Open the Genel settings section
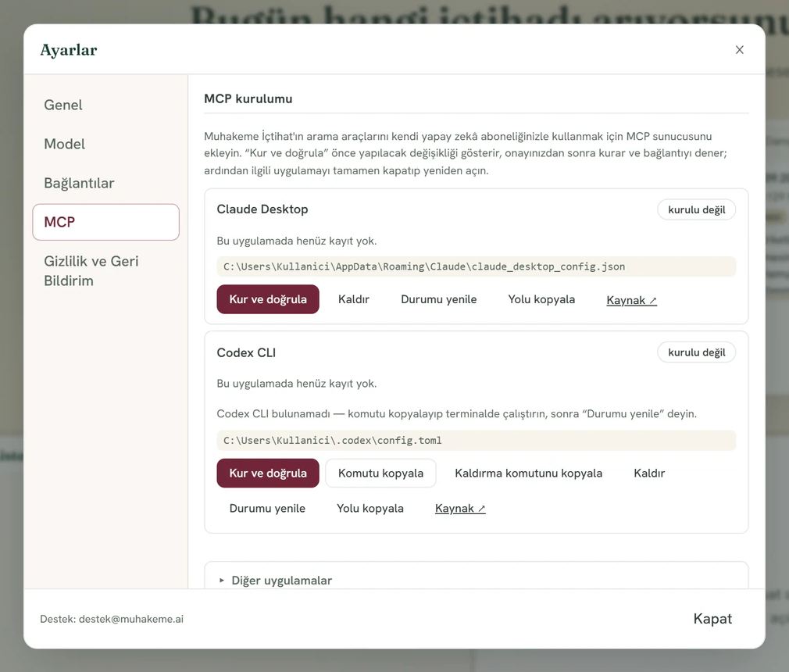789x672 pixels. pos(105,105)
